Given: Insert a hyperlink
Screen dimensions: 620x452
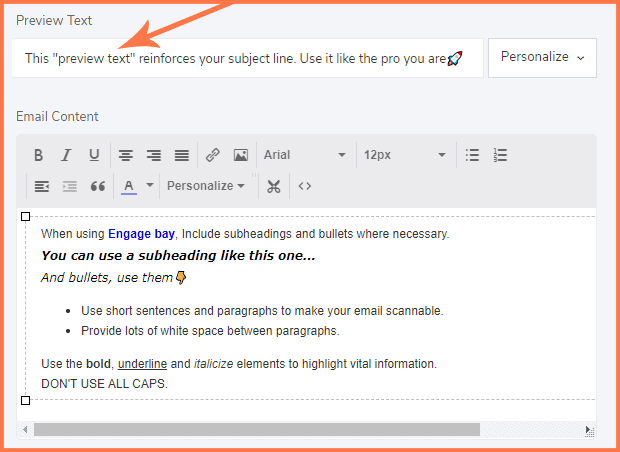Looking at the screenshot, I should tap(213, 155).
